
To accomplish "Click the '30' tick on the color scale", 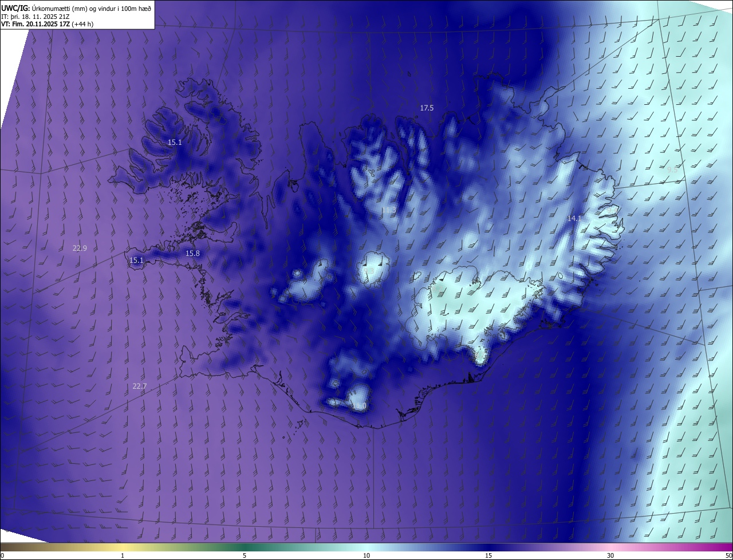I will point(610,555).
